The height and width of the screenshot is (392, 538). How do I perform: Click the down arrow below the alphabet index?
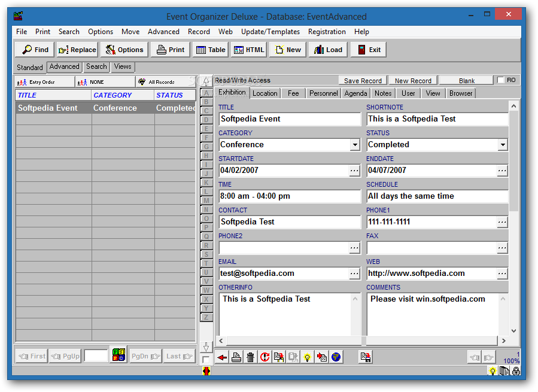(206, 347)
